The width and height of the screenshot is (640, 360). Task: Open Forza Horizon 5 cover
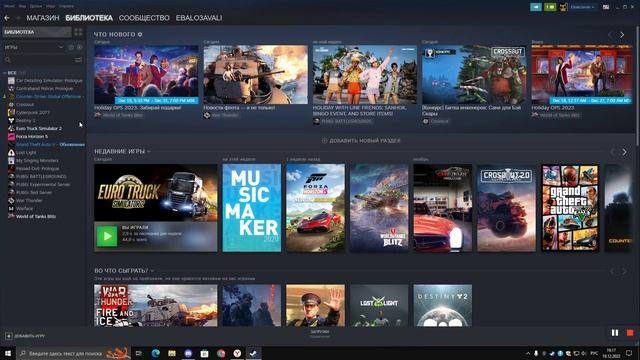click(x=316, y=208)
